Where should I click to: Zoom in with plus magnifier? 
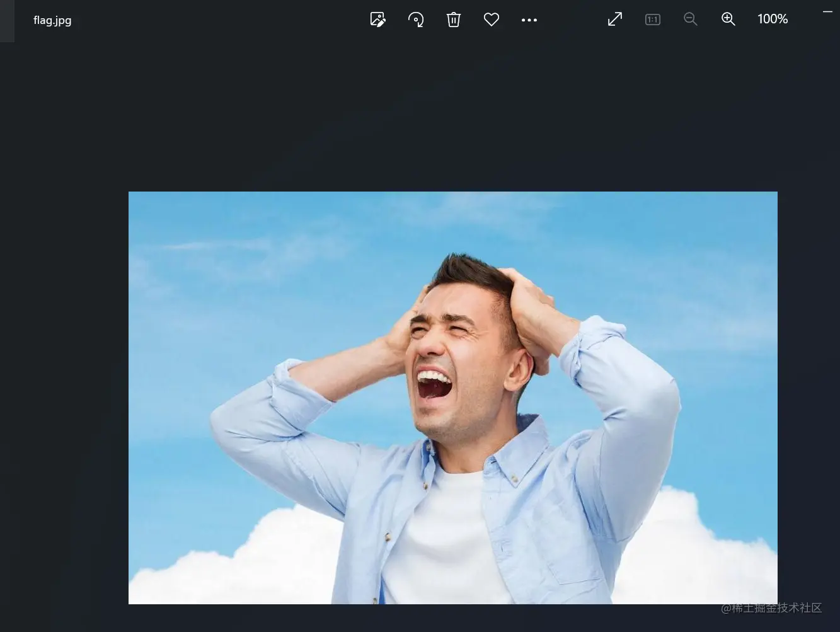point(728,20)
